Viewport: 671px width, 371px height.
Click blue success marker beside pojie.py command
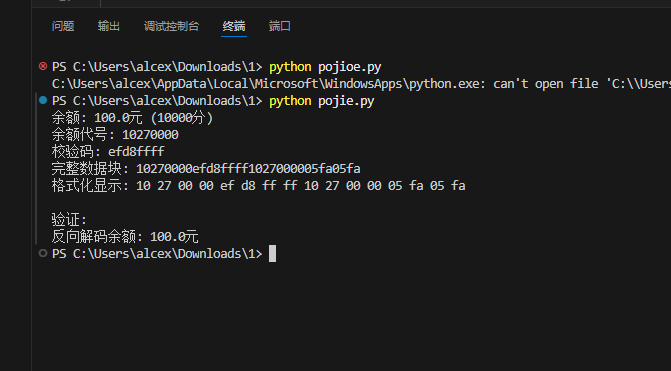pyautogui.click(x=43, y=100)
